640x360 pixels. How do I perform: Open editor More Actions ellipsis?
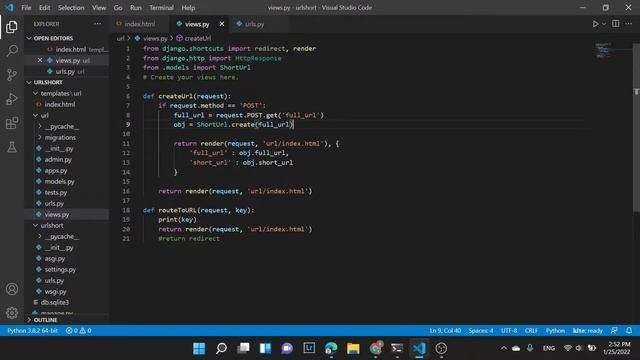(x=629, y=24)
